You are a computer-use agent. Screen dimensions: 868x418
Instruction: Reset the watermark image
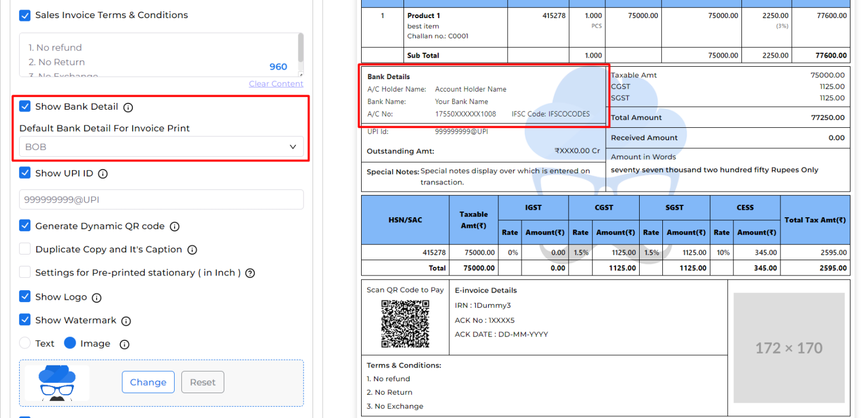click(x=202, y=382)
